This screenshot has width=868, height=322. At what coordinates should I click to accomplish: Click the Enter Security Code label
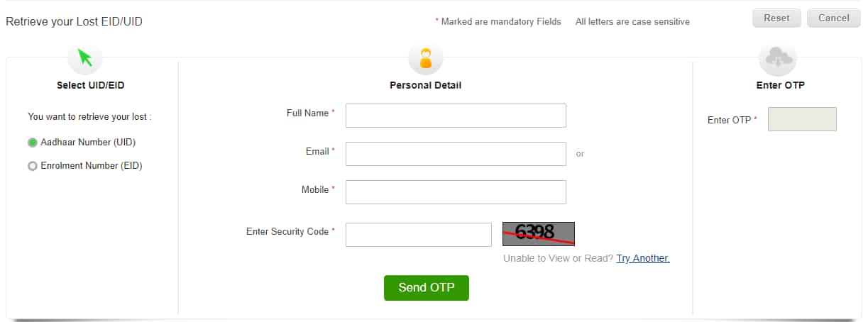click(x=287, y=232)
